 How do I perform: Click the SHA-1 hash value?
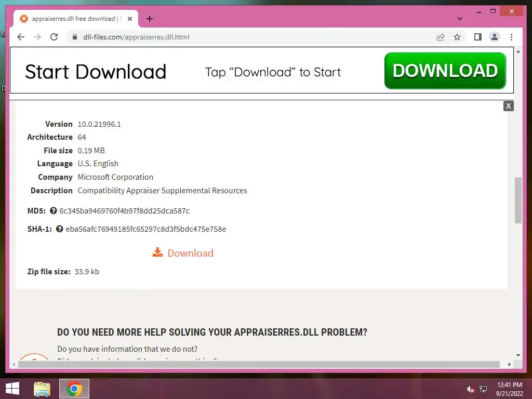pyautogui.click(x=146, y=229)
